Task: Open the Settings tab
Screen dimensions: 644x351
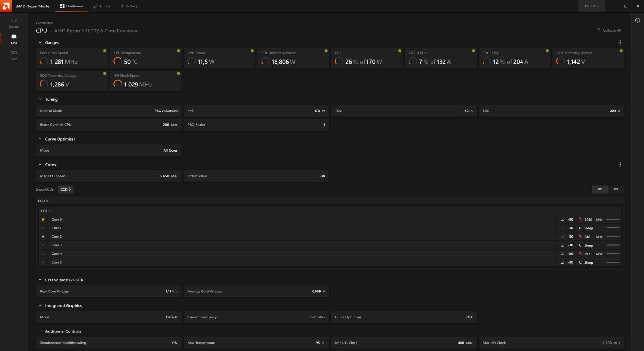Action: (x=129, y=6)
